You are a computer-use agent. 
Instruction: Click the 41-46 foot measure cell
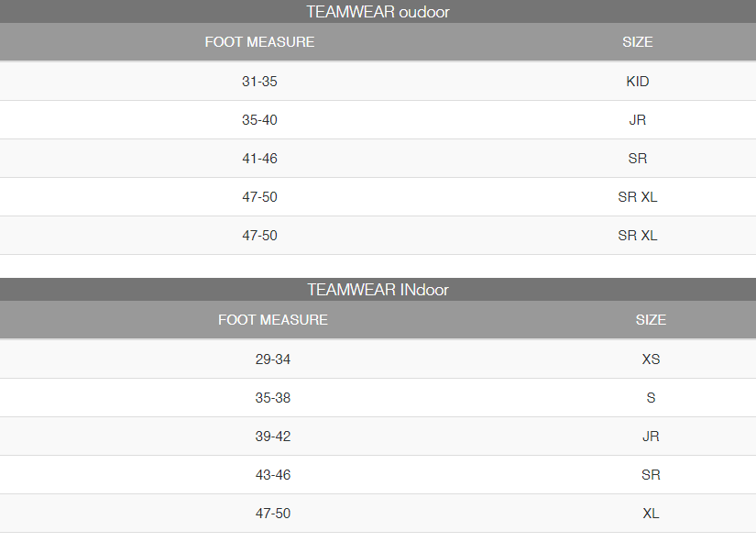[x=259, y=159]
